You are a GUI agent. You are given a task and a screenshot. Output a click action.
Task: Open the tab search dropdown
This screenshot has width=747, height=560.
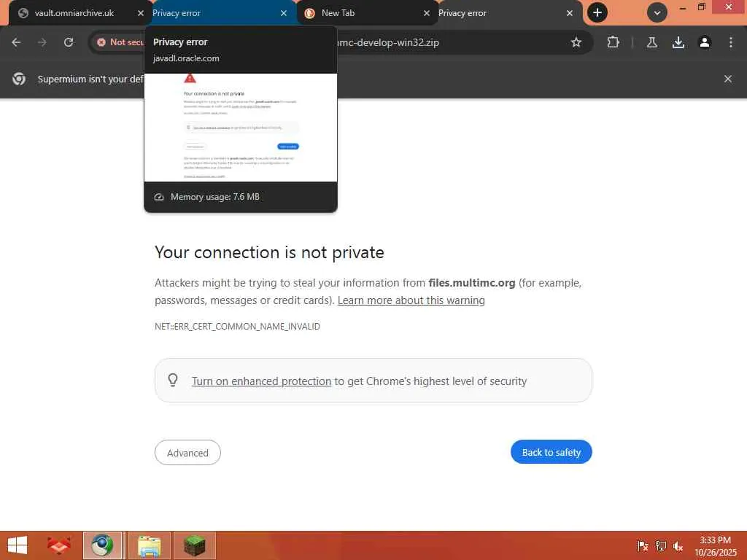pyautogui.click(x=657, y=13)
